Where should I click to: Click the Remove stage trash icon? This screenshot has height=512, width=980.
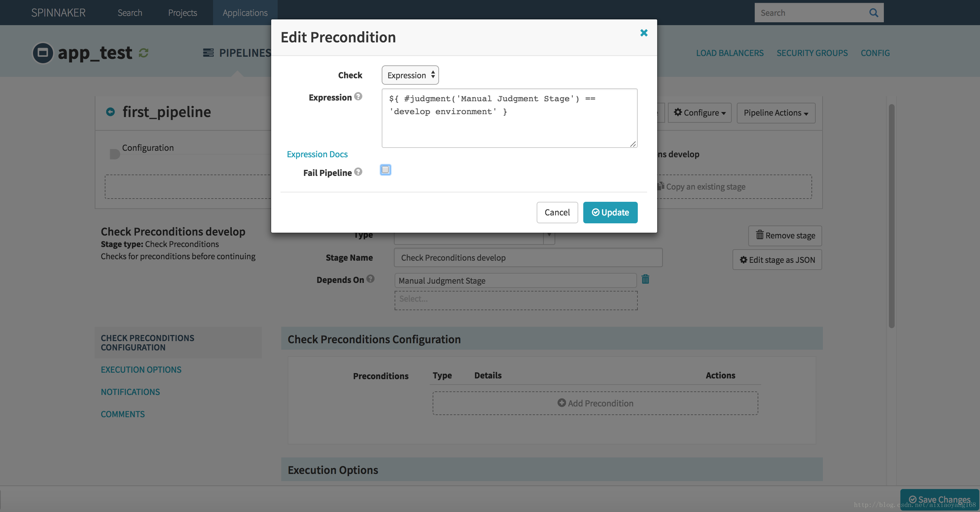(760, 236)
